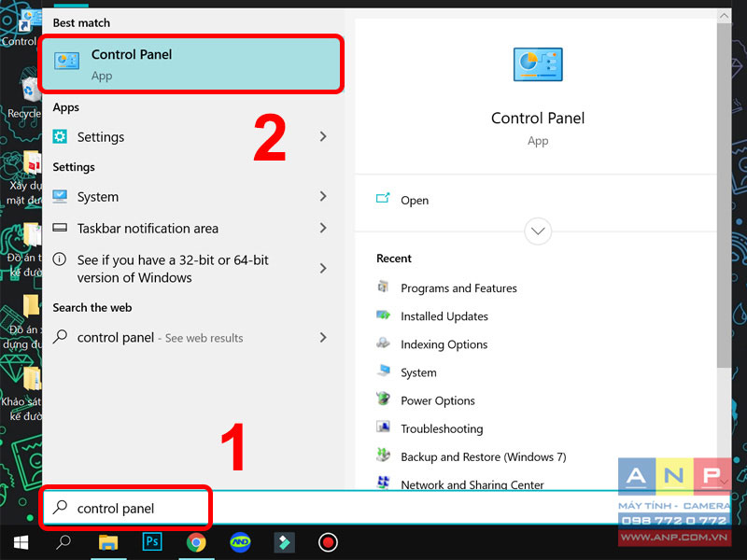Open Programs and Features from Recent

tap(458, 288)
